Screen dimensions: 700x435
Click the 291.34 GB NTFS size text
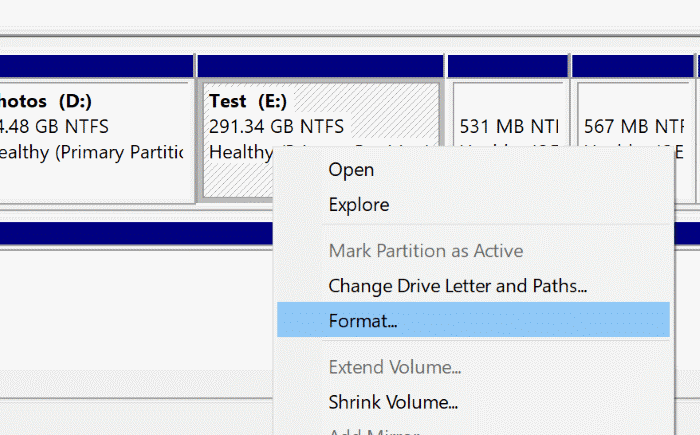(x=276, y=126)
